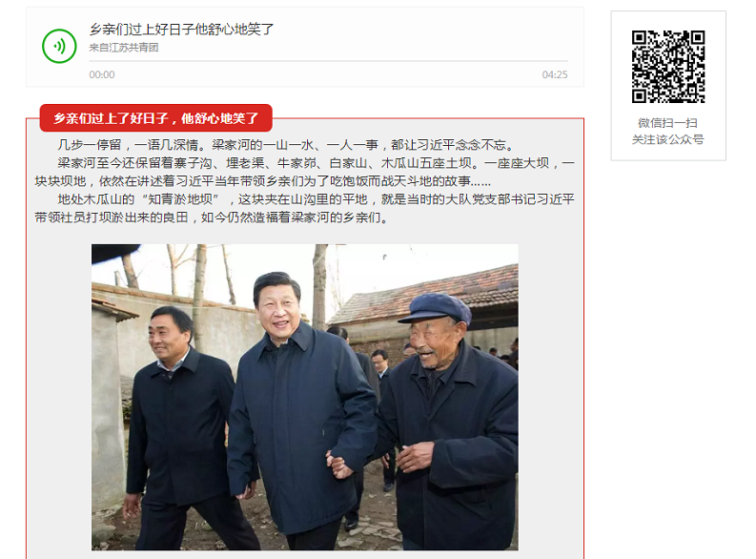Click the 微信扫一扫 caption
756x559 pixels.
pos(668,122)
